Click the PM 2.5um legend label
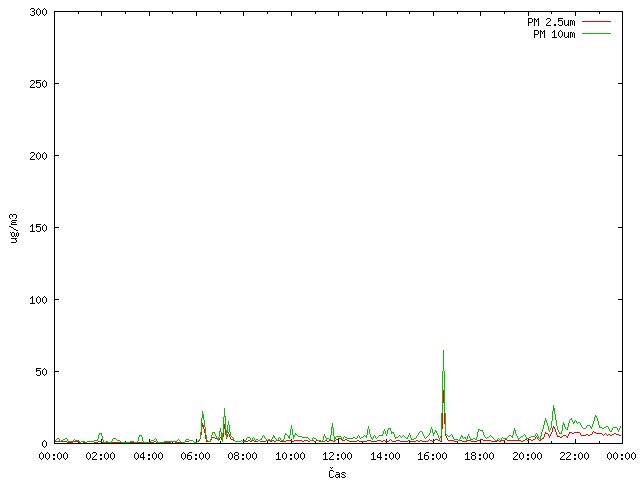This screenshot has height=480, width=640. pyautogui.click(x=551, y=22)
